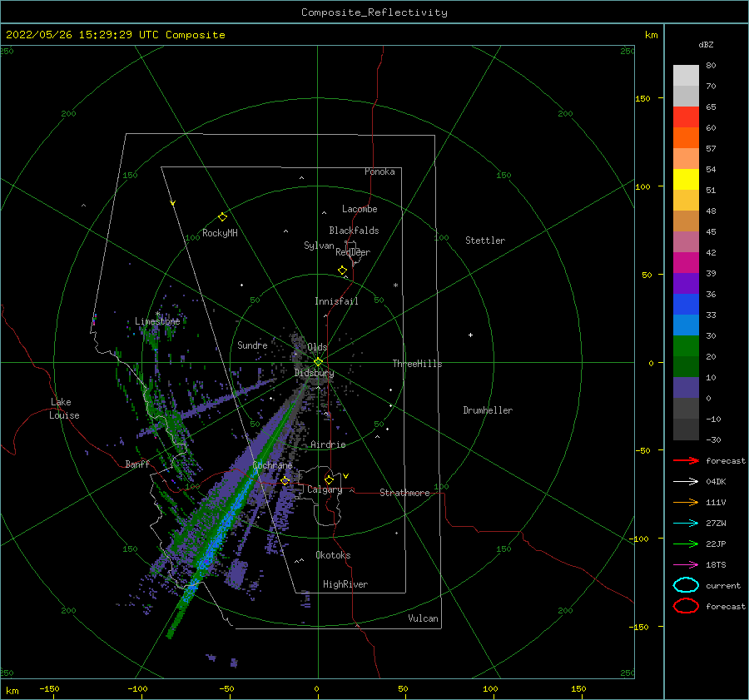
Task: Click the ThreeHills label
Action: (x=417, y=364)
